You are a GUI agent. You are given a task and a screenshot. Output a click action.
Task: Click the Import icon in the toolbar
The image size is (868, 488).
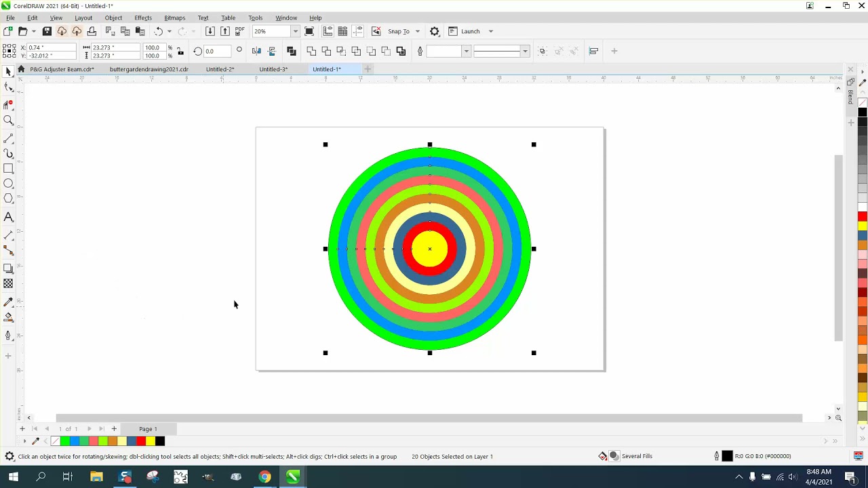click(x=210, y=31)
